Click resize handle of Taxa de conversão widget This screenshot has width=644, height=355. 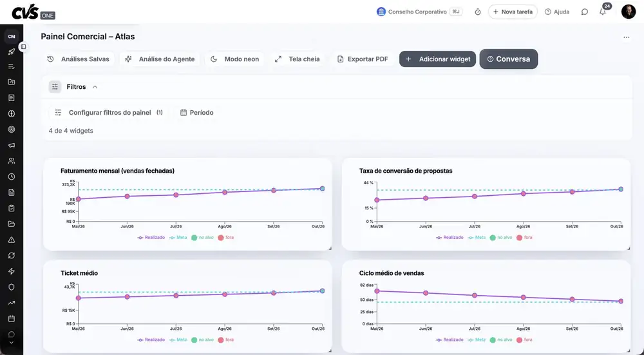pyautogui.click(x=629, y=249)
